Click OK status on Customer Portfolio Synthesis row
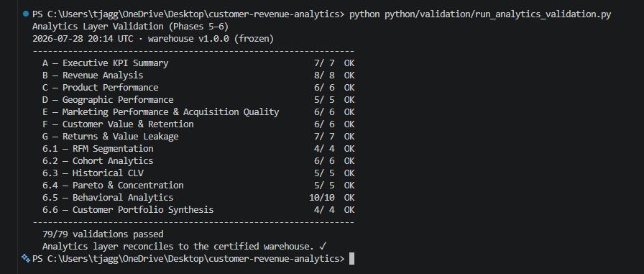This screenshot has height=274, width=644. pyautogui.click(x=349, y=210)
